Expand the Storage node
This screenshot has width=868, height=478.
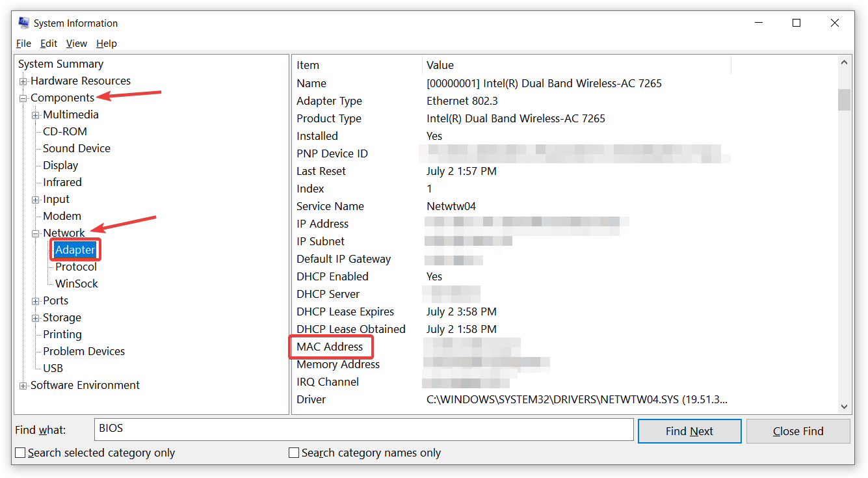36,318
